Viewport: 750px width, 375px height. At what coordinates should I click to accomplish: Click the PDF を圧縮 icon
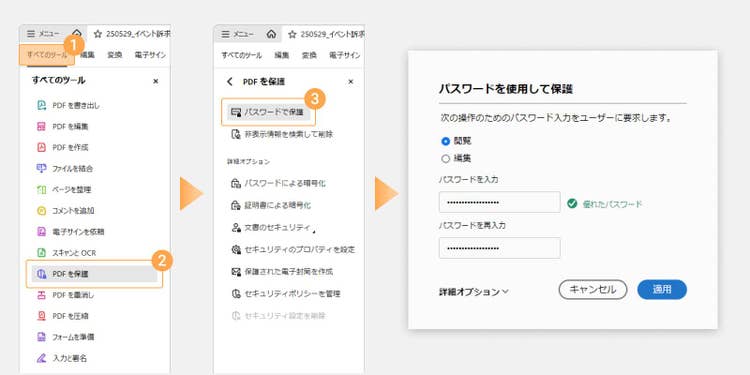[42, 316]
